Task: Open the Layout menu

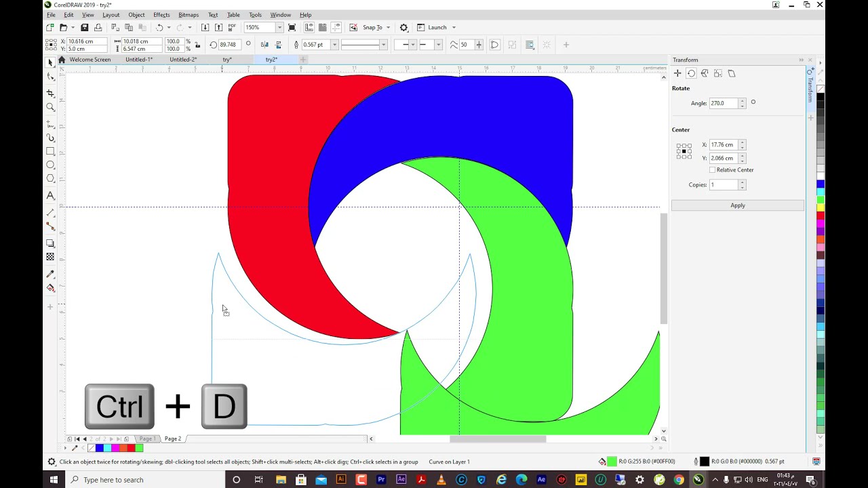Action: click(x=111, y=15)
